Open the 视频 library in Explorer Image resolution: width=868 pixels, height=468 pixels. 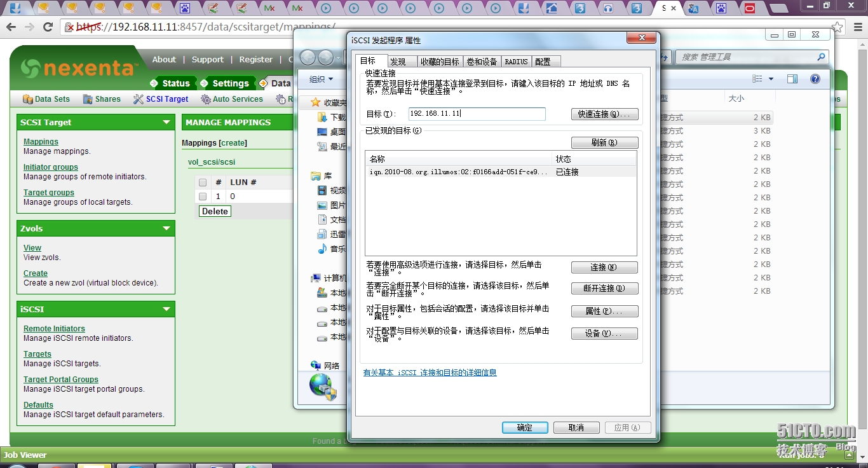[332, 191]
